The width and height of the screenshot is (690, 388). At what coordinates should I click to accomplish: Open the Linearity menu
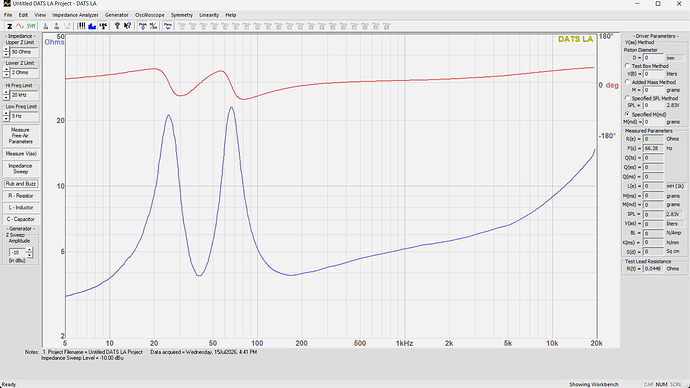click(209, 15)
